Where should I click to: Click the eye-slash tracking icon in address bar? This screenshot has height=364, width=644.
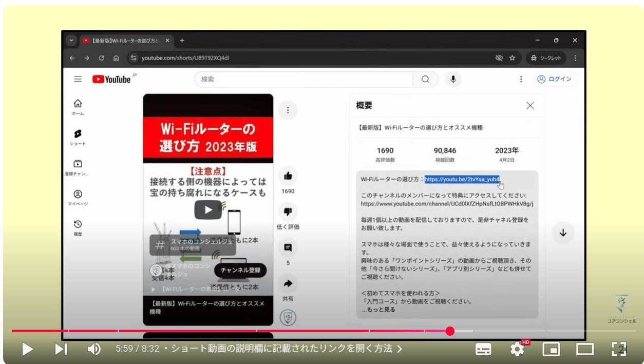[x=499, y=58]
